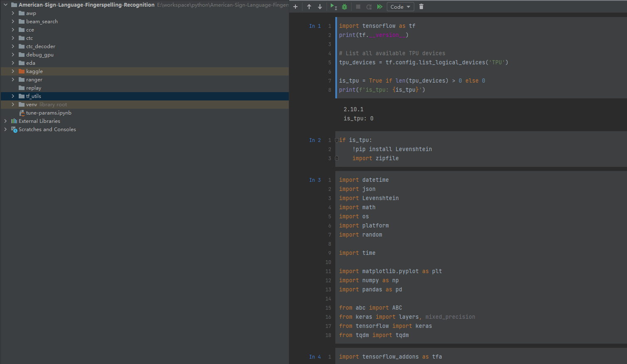Debug the current cell
Screen dimensions: 627x364
click(x=344, y=7)
